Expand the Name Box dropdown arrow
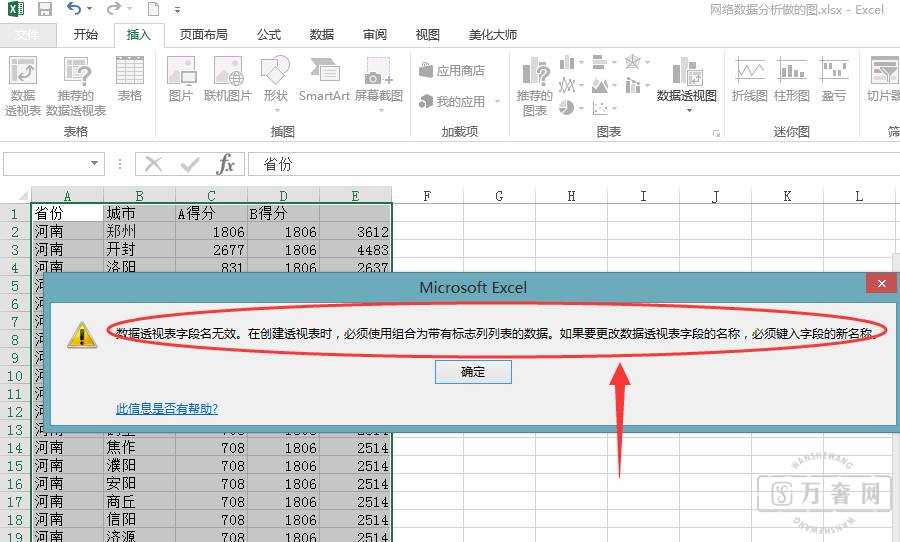Screen dimensions: 900x542 [x=94, y=164]
